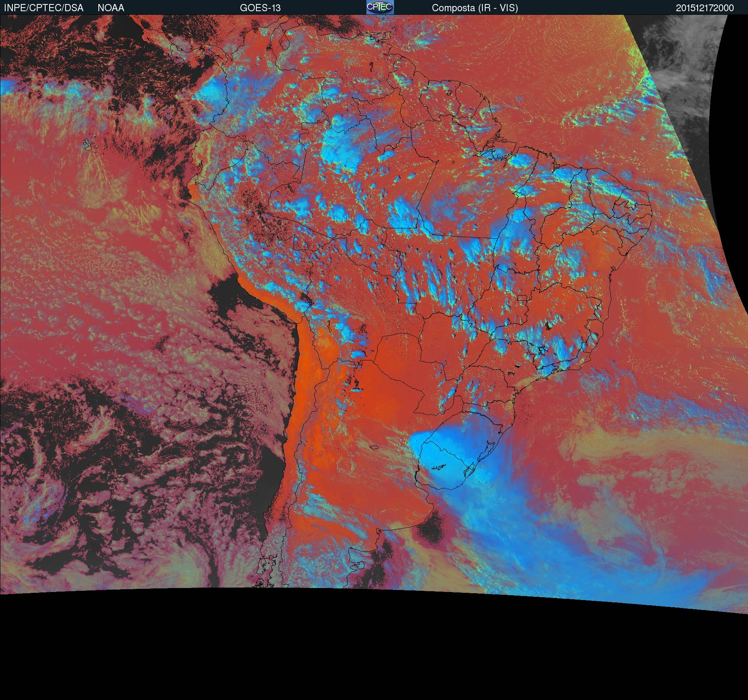The image size is (748, 700).
Task: Click the GOES-13 satellite label
Action: pos(260,8)
